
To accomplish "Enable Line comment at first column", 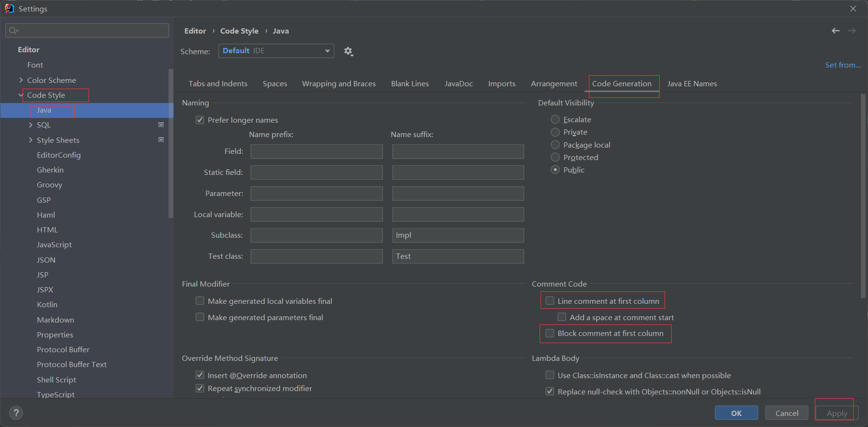I will 550,301.
